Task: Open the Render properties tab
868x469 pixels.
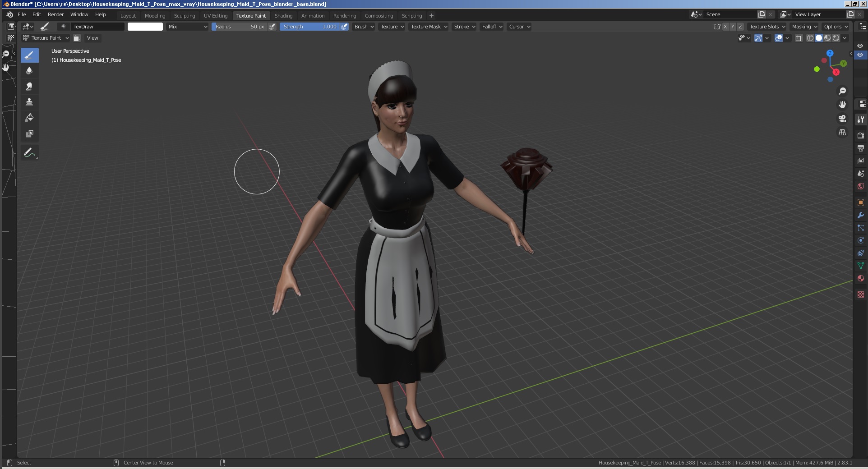Action: coord(861,135)
